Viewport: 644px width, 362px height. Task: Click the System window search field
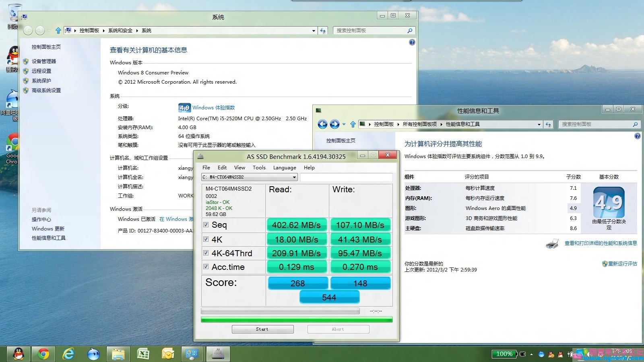point(374,31)
